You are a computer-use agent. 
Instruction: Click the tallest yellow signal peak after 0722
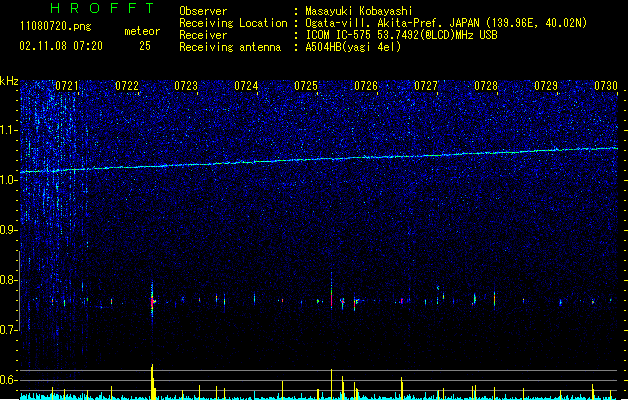pos(152,382)
